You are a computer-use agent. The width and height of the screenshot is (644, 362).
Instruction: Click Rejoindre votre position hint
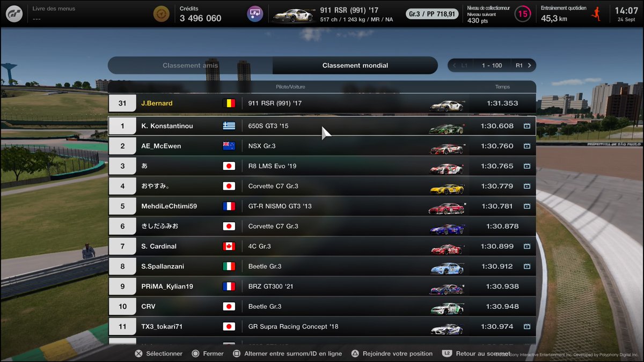coord(392,353)
